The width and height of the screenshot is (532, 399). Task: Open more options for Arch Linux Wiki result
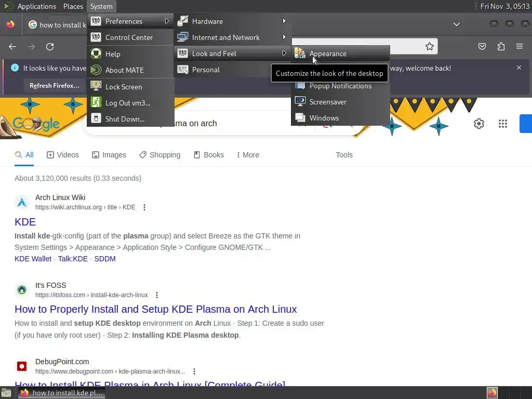coord(144,207)
